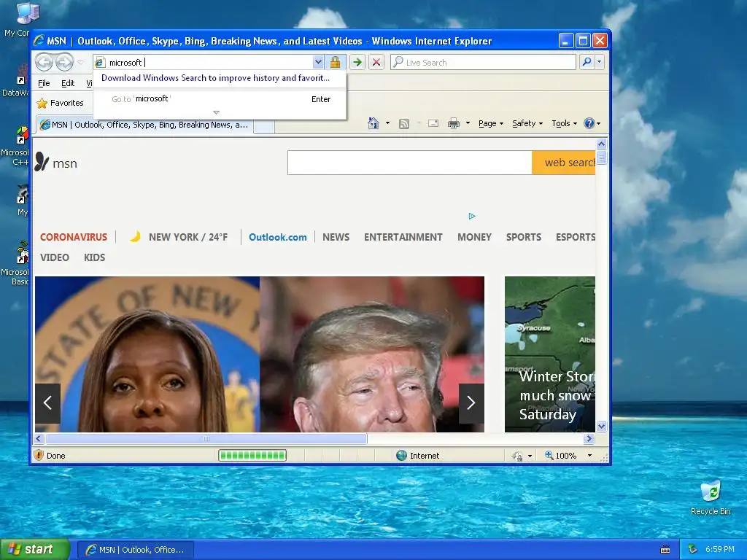Viewport: 747px width, 560px height.
Task: Click the 100% zoom level button
Action: click(x=561, y=456)
